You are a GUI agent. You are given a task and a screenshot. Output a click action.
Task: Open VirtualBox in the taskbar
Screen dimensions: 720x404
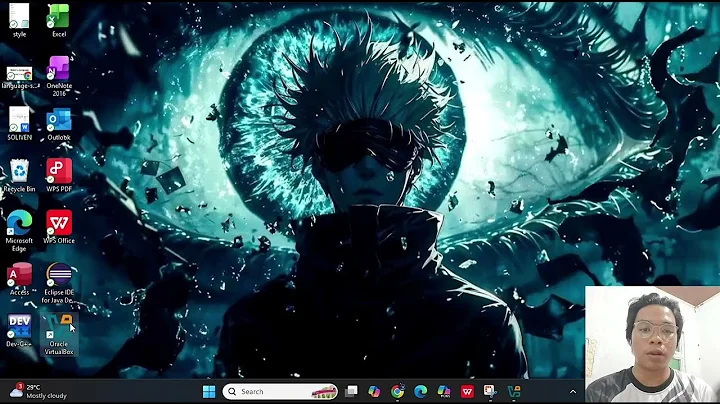[x=514, y=392]
